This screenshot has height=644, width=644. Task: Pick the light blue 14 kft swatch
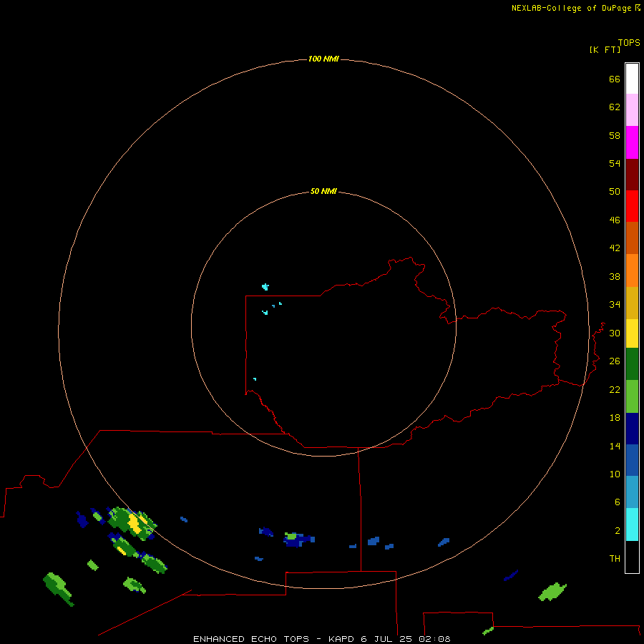(x=632, y=492)
